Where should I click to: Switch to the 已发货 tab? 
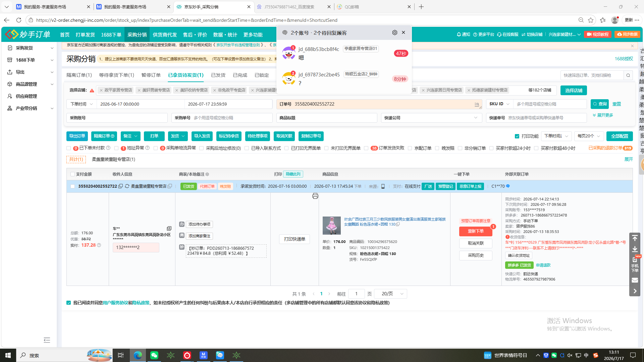point(218,75)
